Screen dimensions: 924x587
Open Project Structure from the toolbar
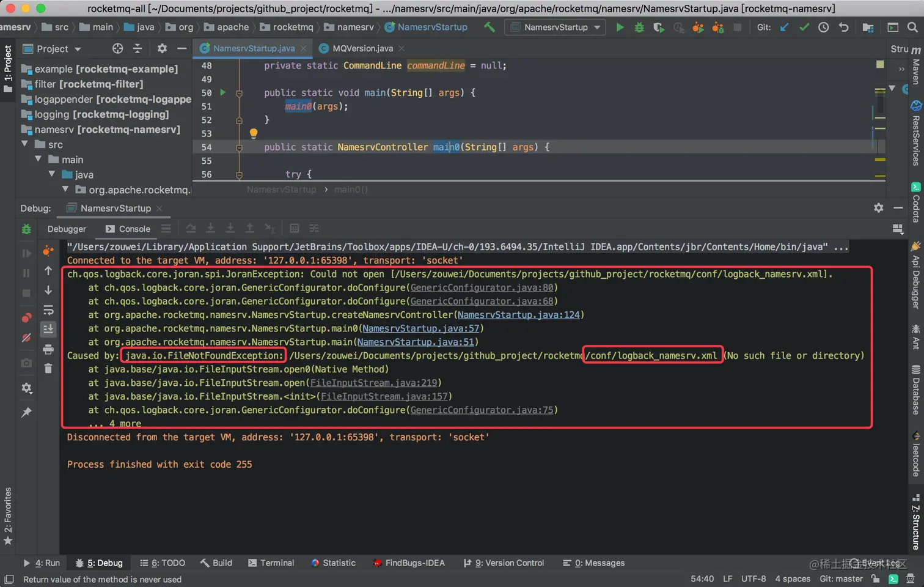[x=868, y=27]
